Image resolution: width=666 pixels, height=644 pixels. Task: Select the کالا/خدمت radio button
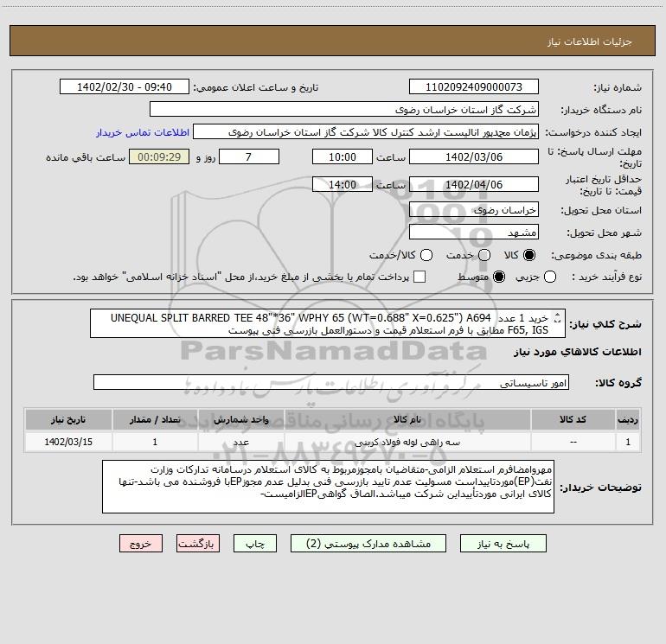pyautogui.click(x=426, y=255)
